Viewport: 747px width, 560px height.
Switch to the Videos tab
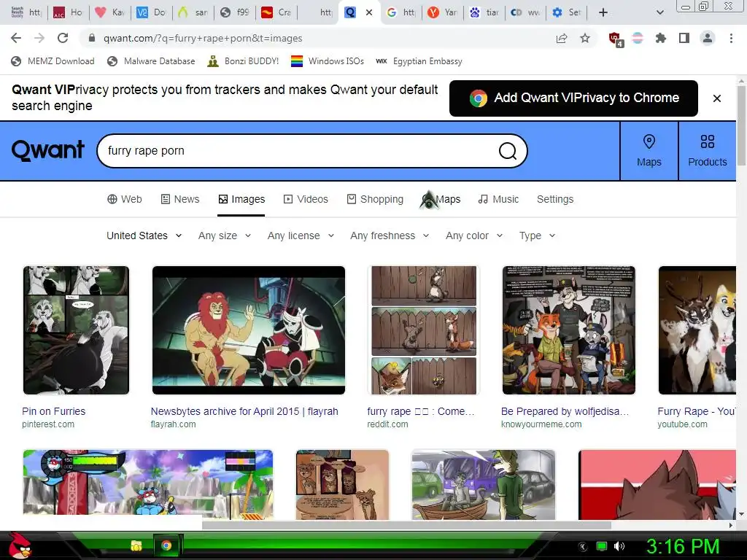[306, 199]
